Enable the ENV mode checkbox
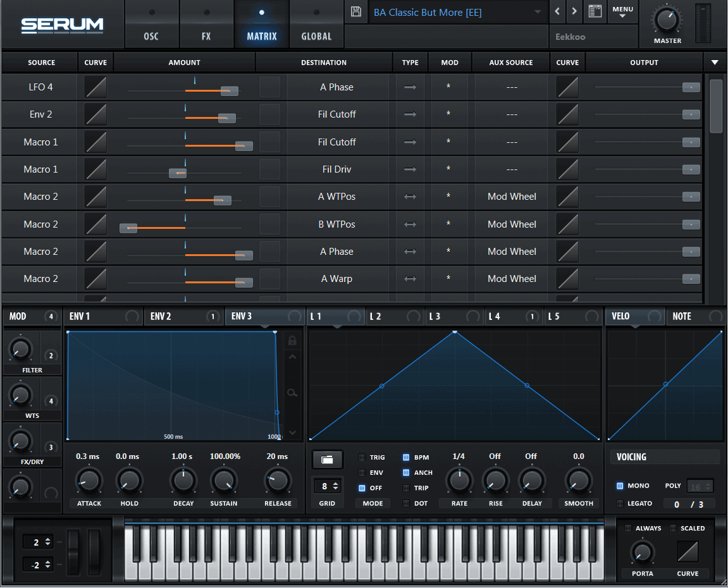This screenshot has width=728, height=588. click(362, 473)
